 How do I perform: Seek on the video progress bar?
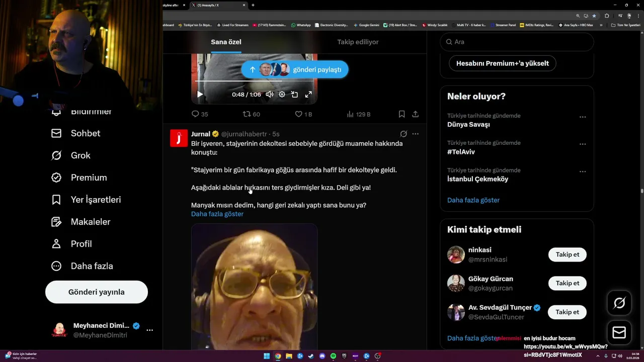pyautogui.click(x=254, y=81)
